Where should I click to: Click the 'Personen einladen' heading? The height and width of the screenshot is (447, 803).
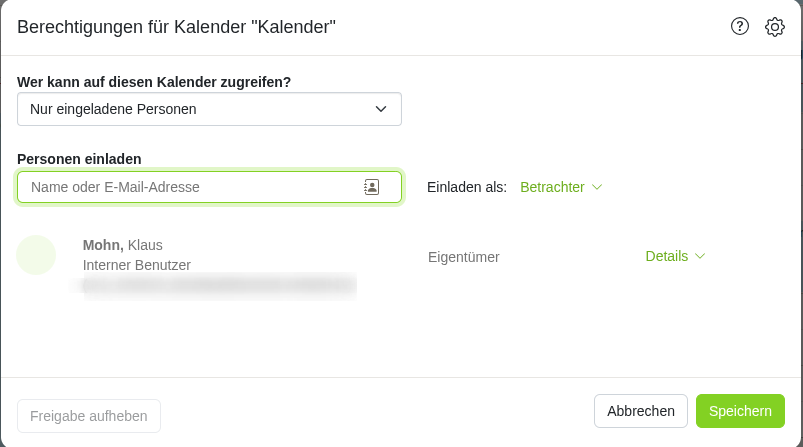click(79, 159)
